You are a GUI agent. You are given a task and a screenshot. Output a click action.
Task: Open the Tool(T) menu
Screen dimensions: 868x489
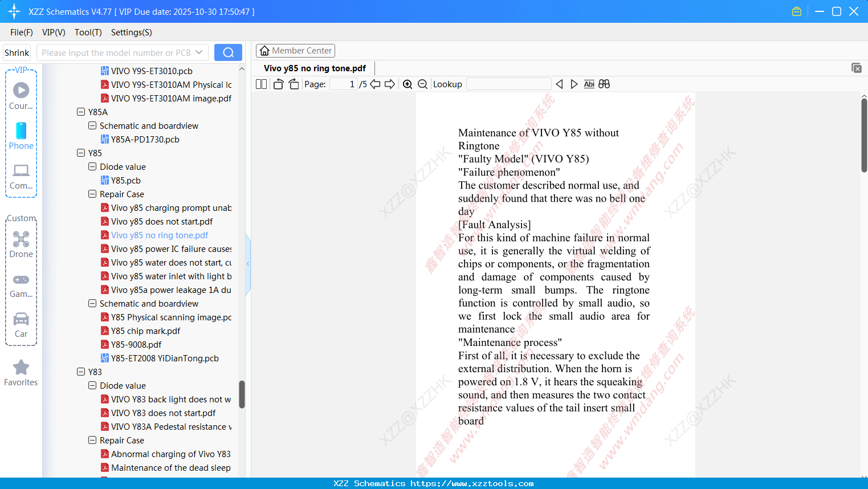tap(88, 32)
